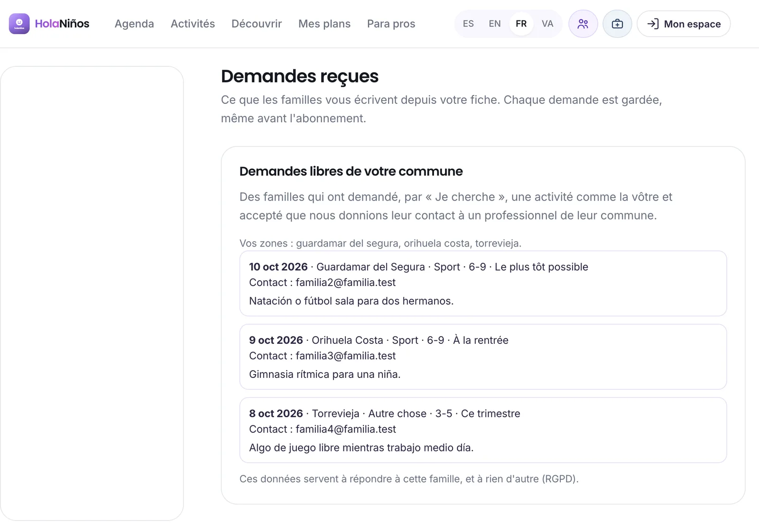
Task: Select the 9 oct 2026 Orihuela Costa request
Action: (x=483, y=357)
